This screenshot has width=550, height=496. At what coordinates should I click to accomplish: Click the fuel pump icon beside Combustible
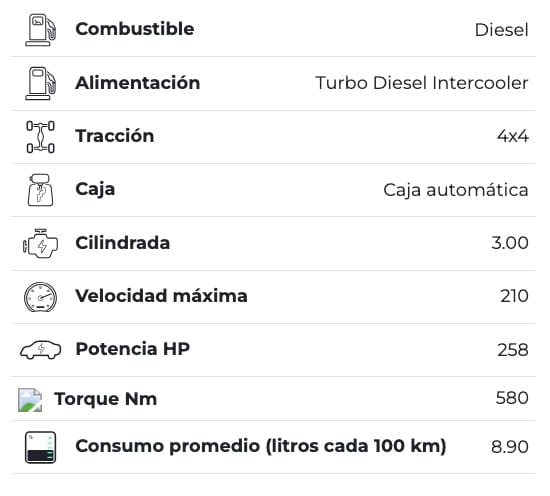coord(40,30)
